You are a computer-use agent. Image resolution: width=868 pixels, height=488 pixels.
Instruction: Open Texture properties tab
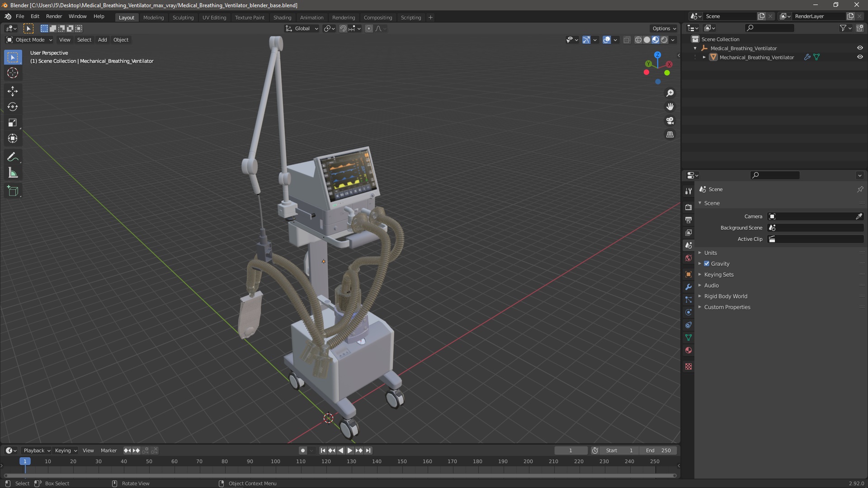[x=689, y=366]
